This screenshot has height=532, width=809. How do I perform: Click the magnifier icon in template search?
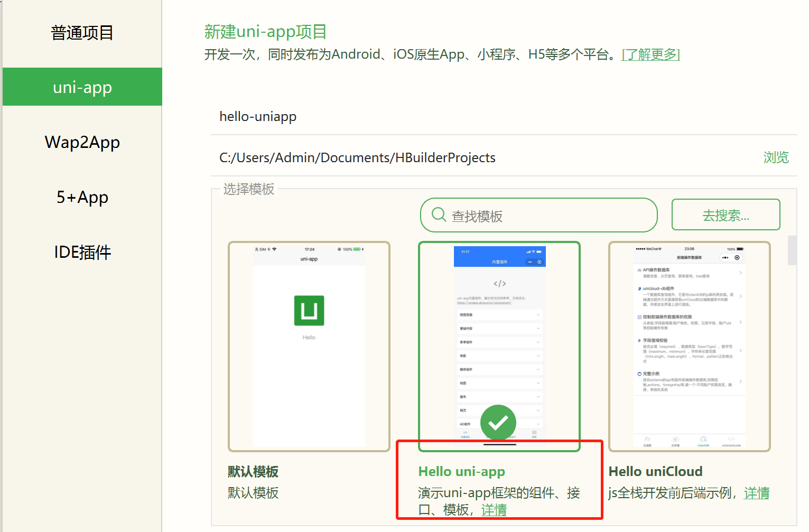[x=439, y=214]
